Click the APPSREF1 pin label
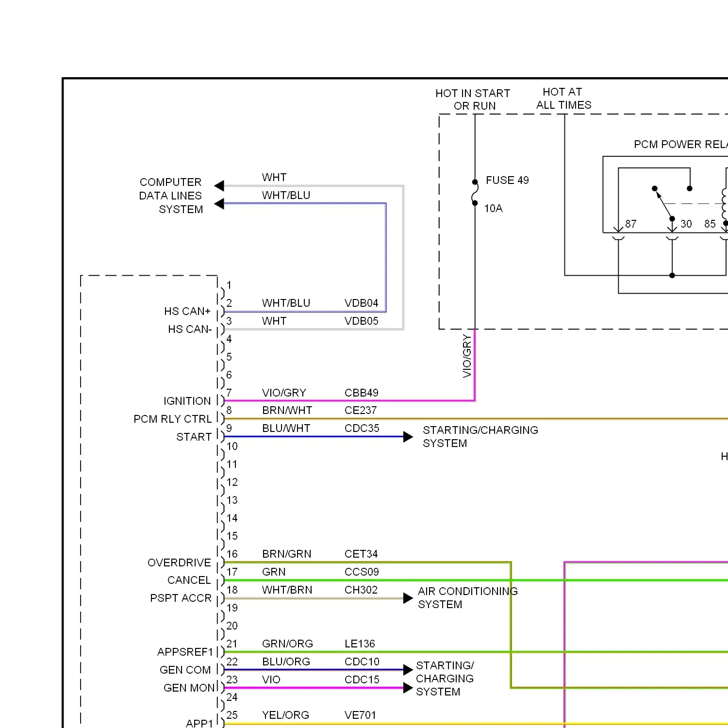Screen dimensions: 728x728 point(185,652)
